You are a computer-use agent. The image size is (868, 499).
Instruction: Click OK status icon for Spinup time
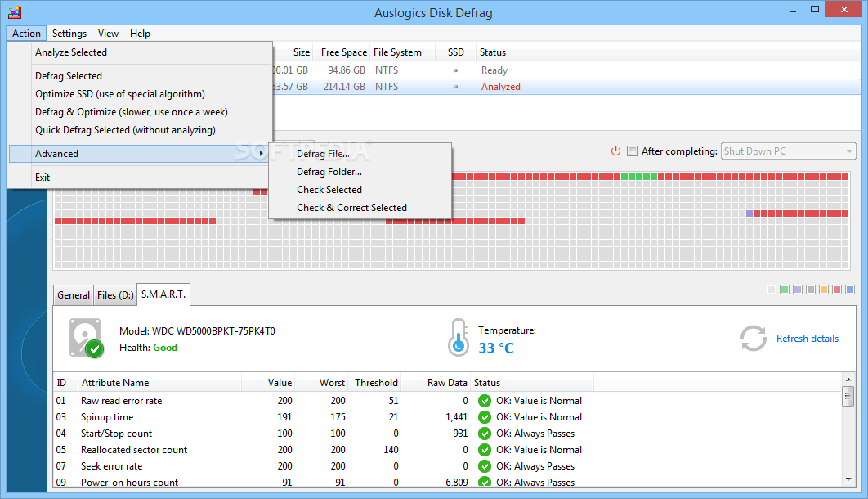pos(485,417)
